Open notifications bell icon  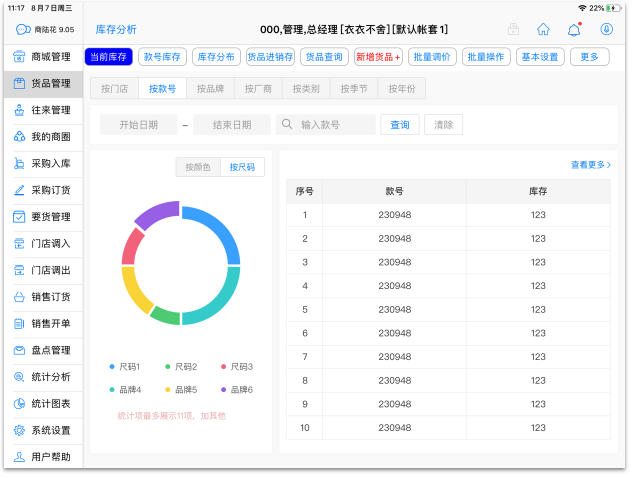pyautogui.click(x=574, y=29)
